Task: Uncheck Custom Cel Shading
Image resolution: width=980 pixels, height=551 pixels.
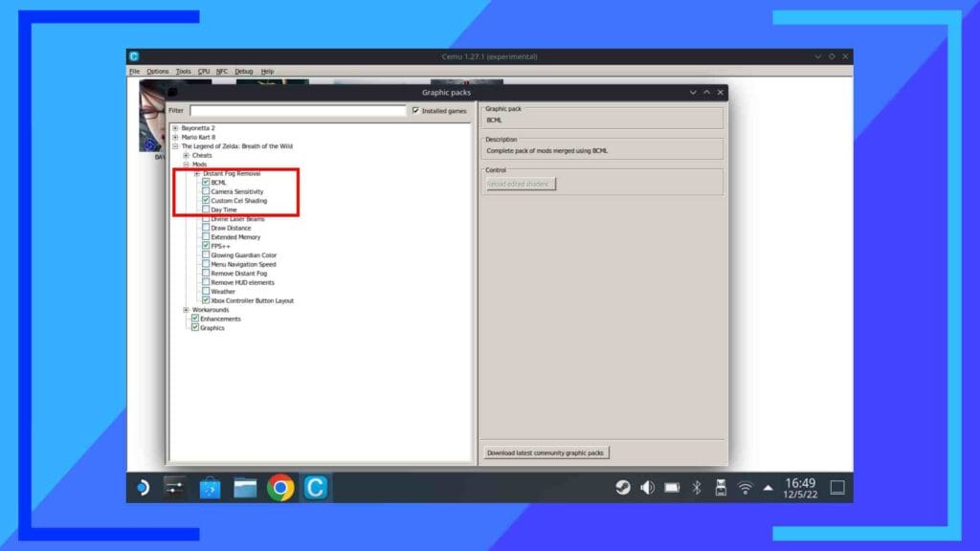Action: (206, 201)
